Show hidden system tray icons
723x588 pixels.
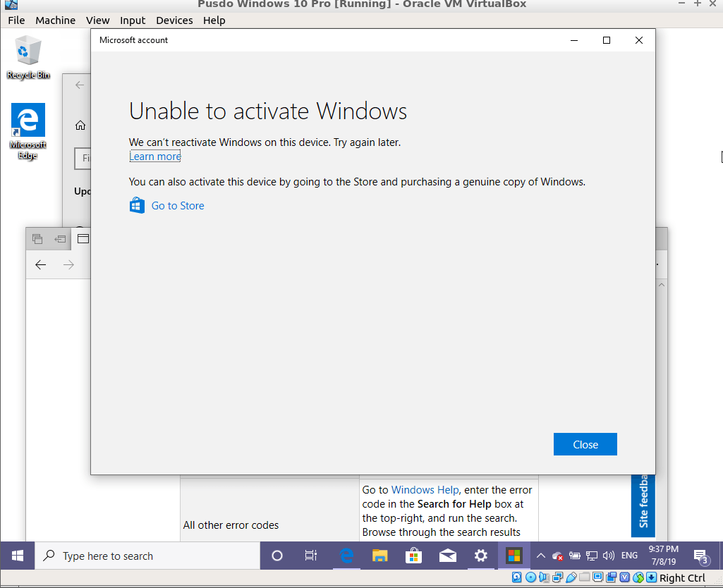540,556
